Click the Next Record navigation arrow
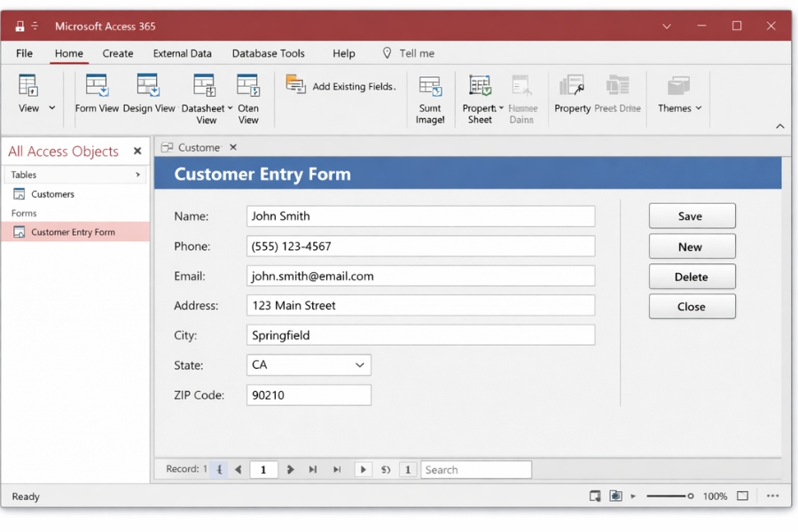Image resolution: width=798 pixels, height=532 pixels. (290, 469)
